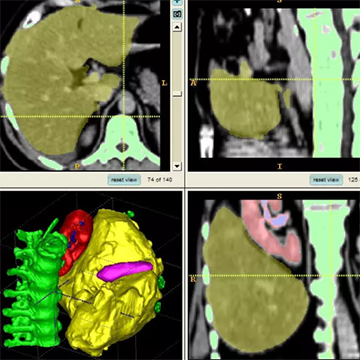Click the down arrow of the axial slice scrollbar
Screen dimensions: 360x360
[x=177, y=166]
